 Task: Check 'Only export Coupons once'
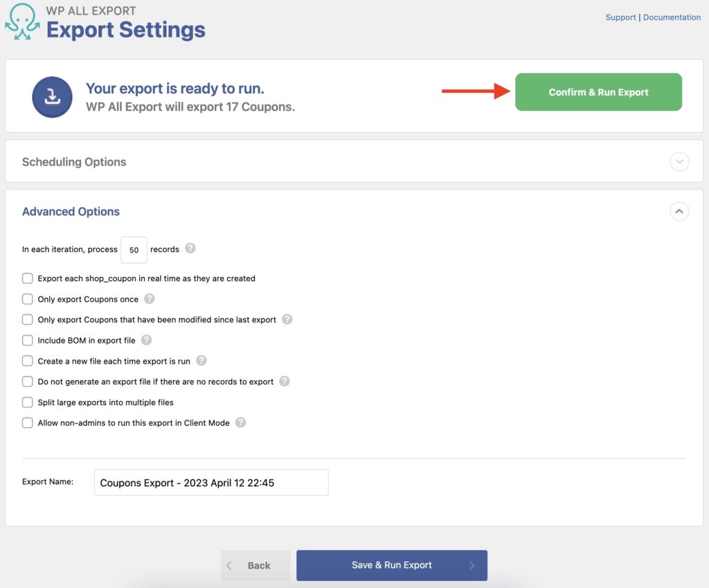pos(27,299)
